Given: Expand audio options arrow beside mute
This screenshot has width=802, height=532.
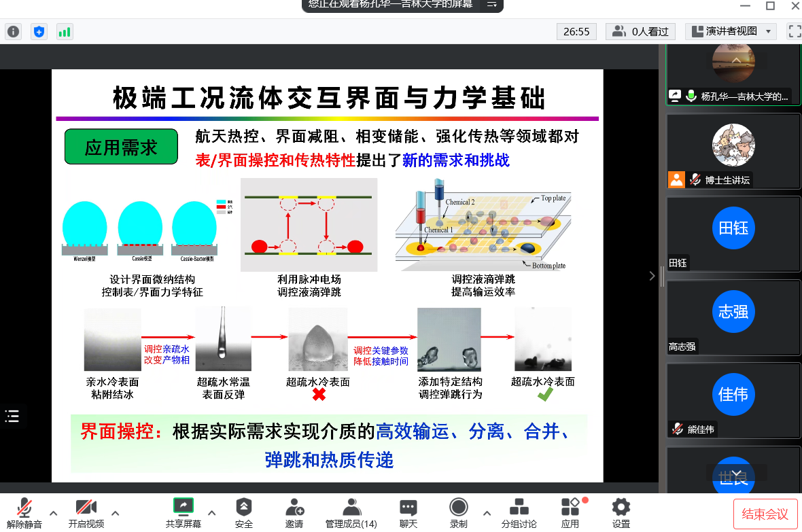Looking at the screenshot, I should tap(54, 512).
